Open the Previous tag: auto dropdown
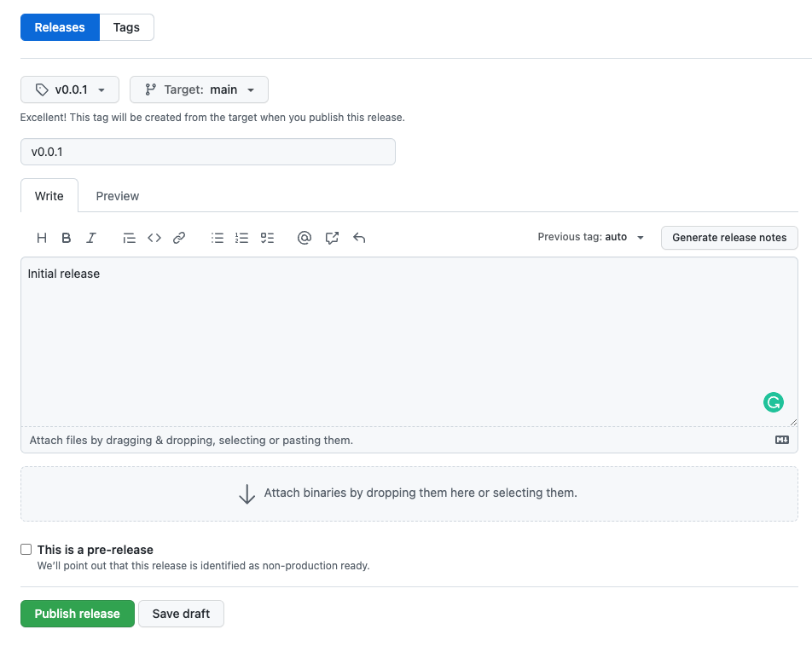This screenshot has width=812, height=652. (x=590, y=237)
